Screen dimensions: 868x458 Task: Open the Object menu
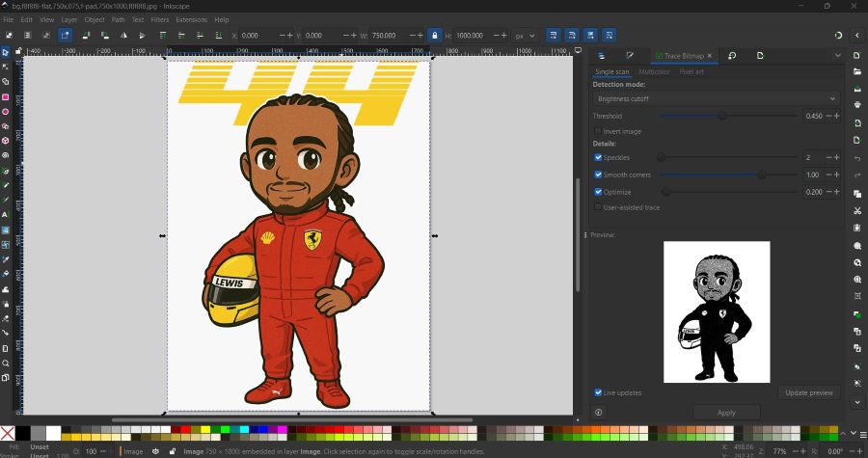point(95,19)
